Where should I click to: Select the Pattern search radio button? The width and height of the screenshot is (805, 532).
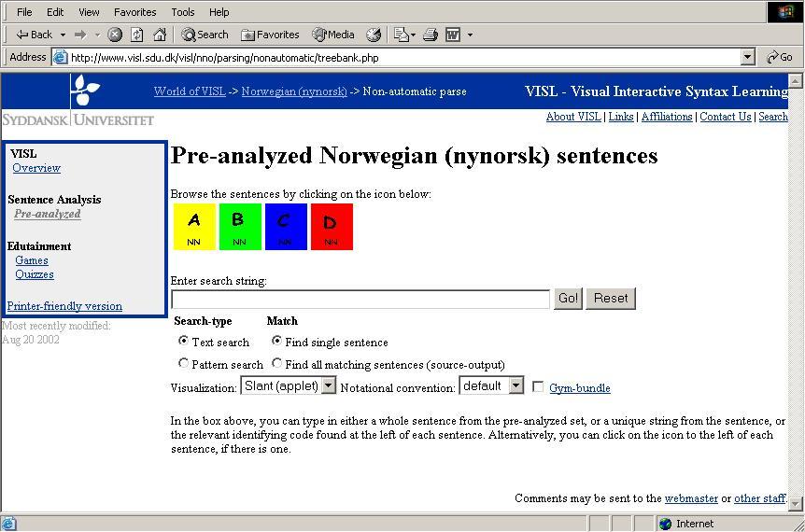click(x=184, y=364)
